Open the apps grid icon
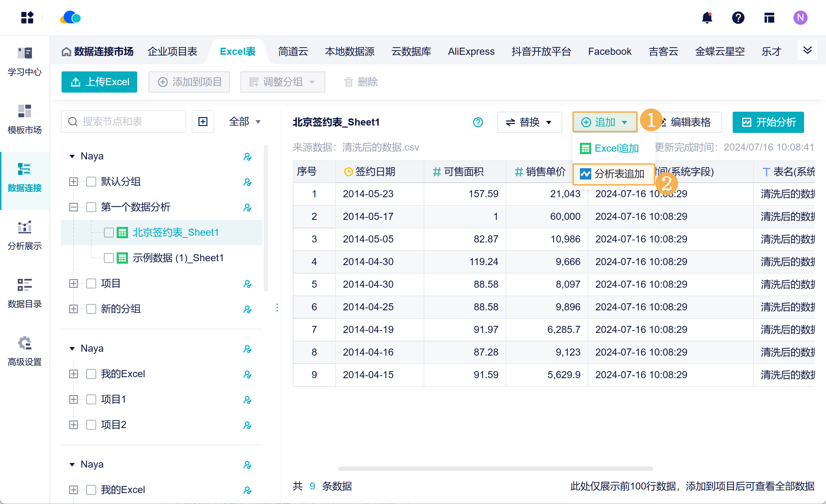Screen dimensions: 826x504 tap(27, 18)
